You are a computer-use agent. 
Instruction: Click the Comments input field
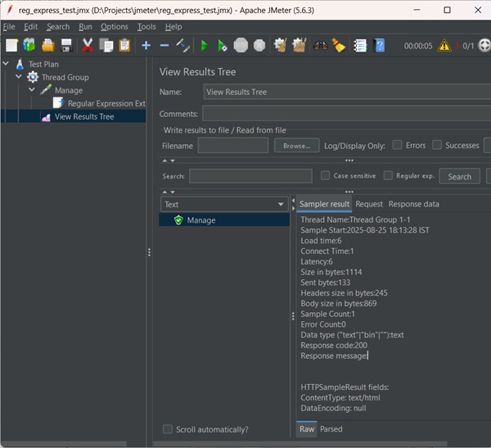click(346, 114)
